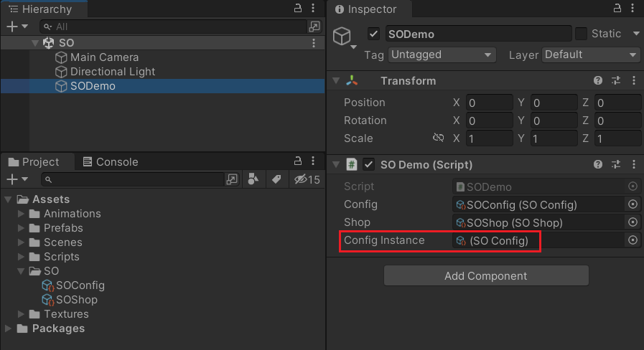Open the Inspector panel lock icon
Image resolution: width=644 pixels, height=350 pixels.
(x=617, y=8)
